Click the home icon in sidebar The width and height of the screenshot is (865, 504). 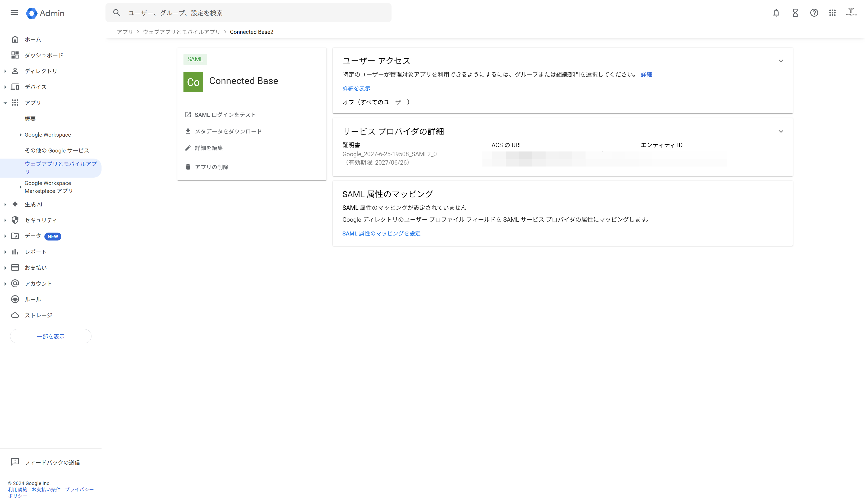15,39
